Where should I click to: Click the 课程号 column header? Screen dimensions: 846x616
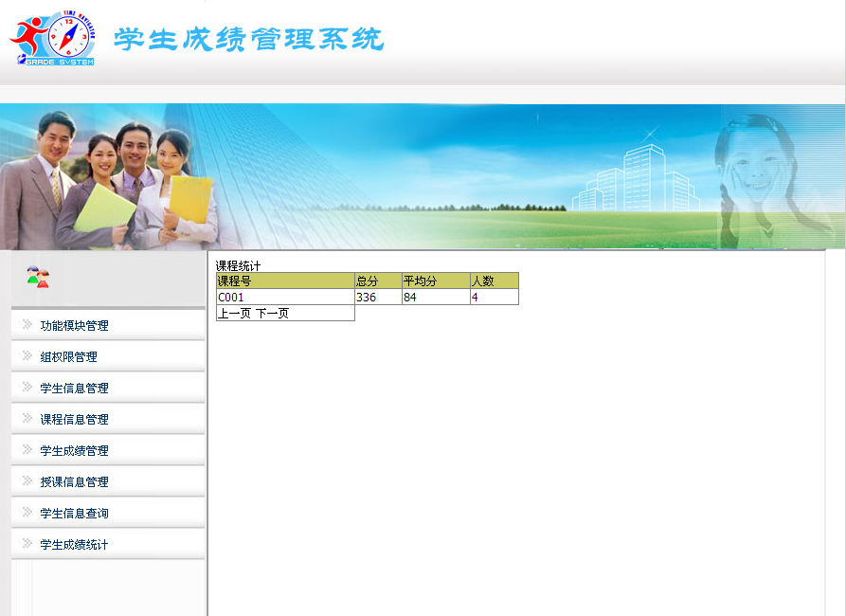[234, 281]
